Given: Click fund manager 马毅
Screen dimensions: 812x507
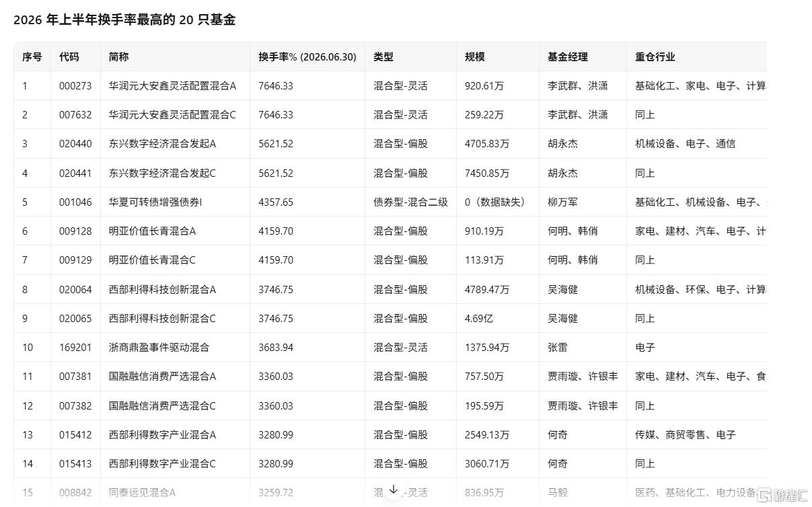Looking at the screenshot, I should (x=558, y=493).
